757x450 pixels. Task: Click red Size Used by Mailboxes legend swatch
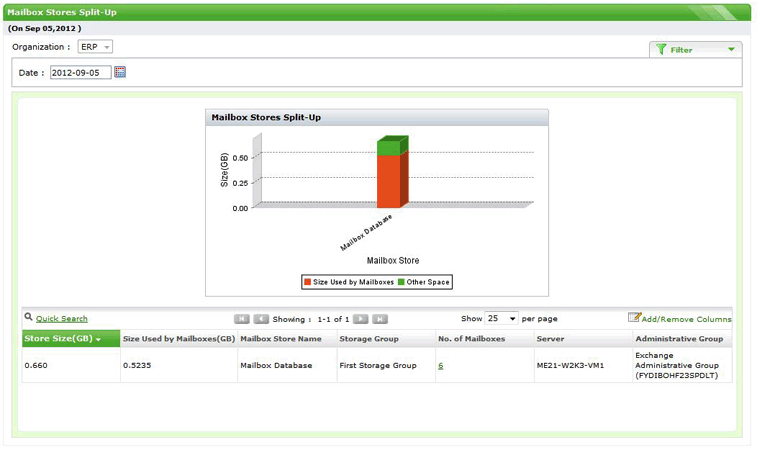click(x=307, y=282)
